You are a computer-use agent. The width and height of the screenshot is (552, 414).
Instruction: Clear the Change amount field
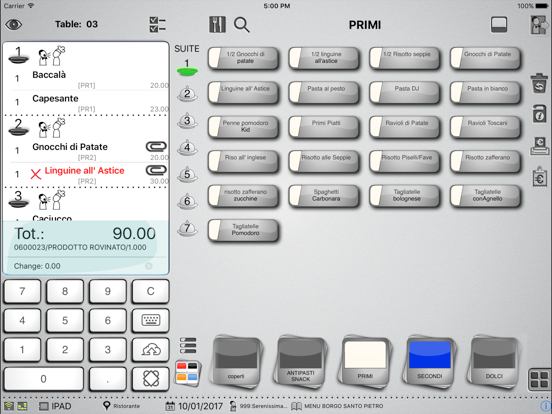point(149,266)
